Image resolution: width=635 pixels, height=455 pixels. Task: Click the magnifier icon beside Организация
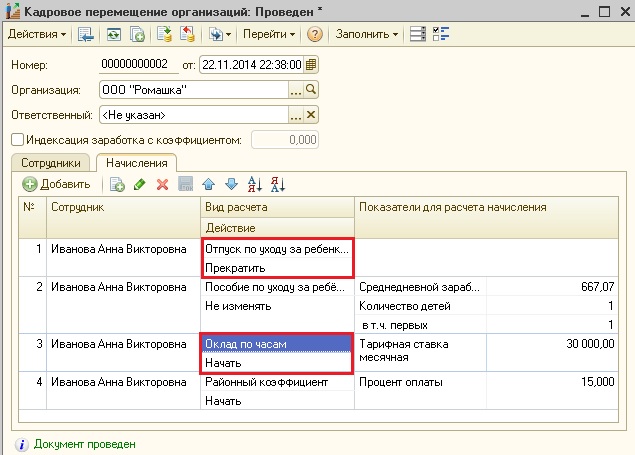pyautogui.click(x=311, y=90)
